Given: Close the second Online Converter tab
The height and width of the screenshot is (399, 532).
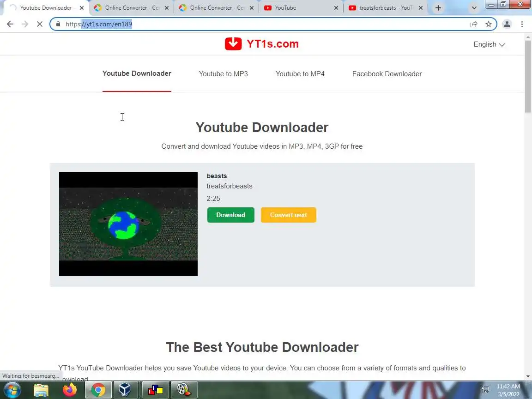Looking at the screenshot, I should 251,8.
